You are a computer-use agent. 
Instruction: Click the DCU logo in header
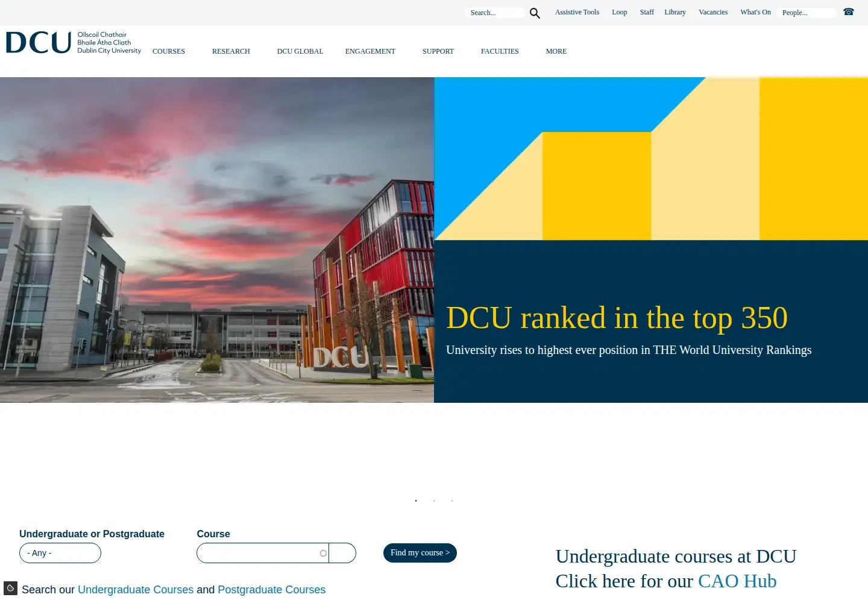point(73,42)
